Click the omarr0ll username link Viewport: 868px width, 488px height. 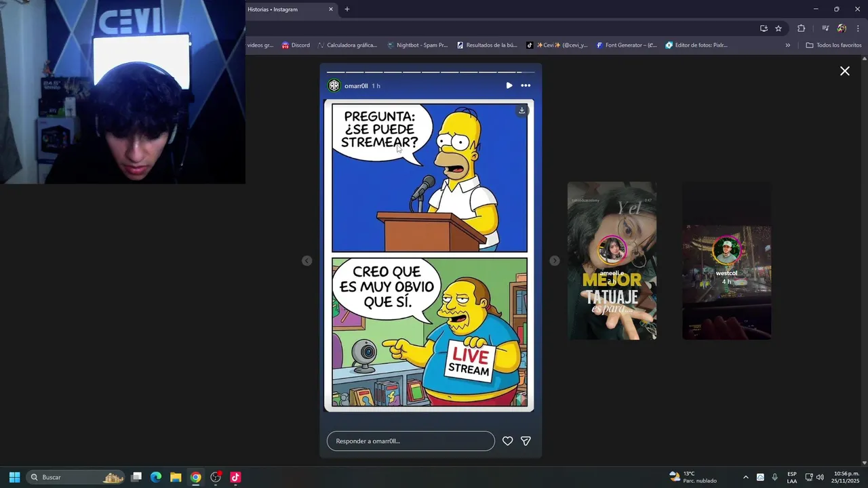(356, 86)
